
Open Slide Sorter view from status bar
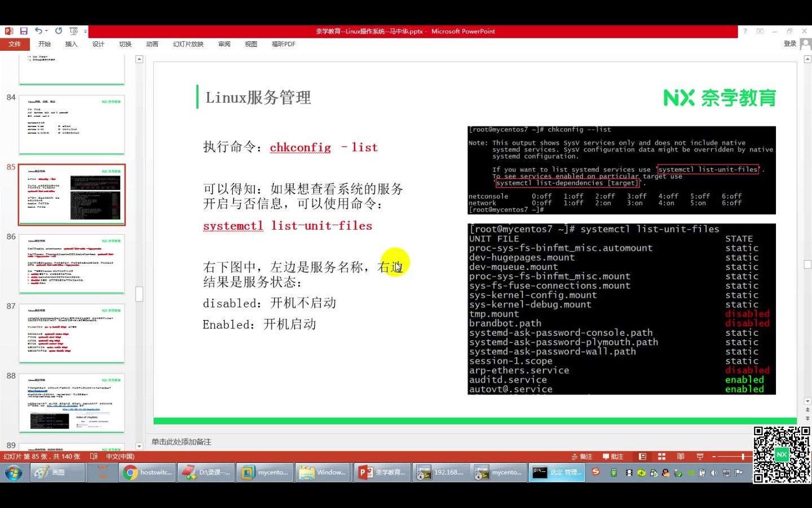661,456
